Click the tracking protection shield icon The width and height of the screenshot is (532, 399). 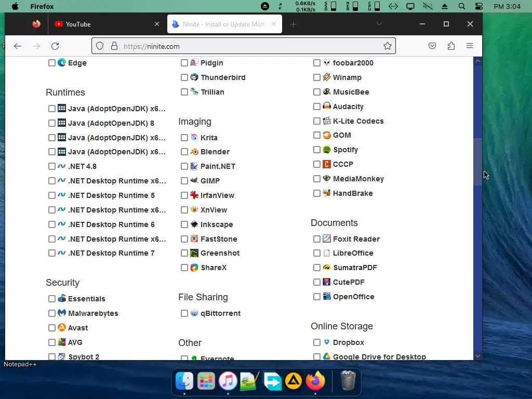click(100, 46)
